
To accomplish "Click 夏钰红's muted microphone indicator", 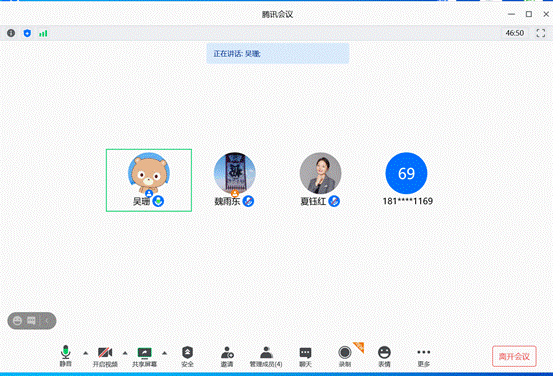I will (x=334, y=201).
